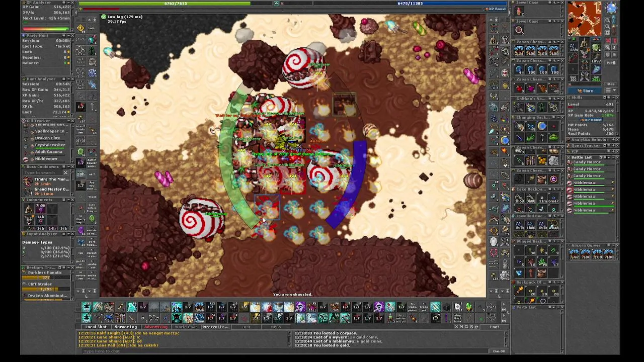Click the Stop button near the inventory
The image size is (644, 362).
(611, 84)
